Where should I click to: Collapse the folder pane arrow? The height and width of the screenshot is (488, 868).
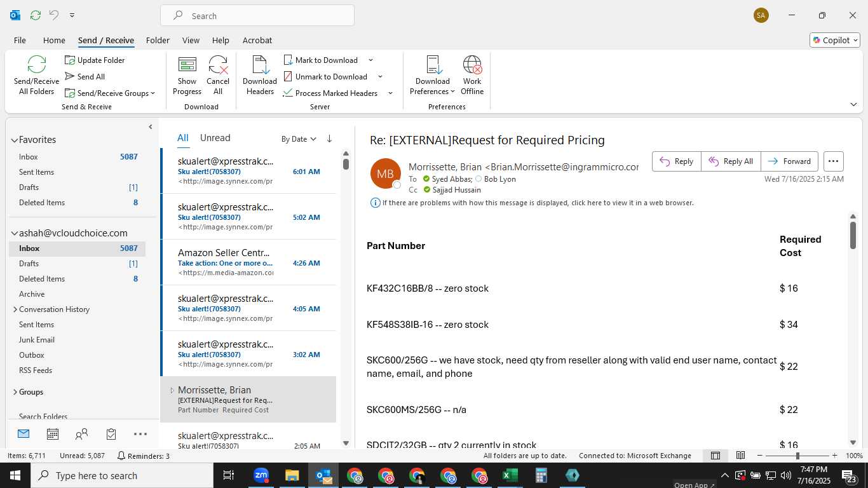151,127
